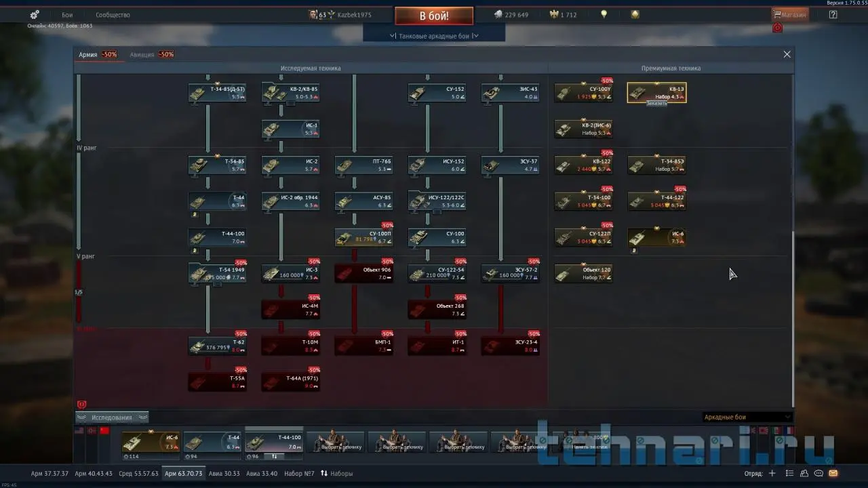Open the Бои menu
Viewport: 868px width, 488px height.
point(67,15)
